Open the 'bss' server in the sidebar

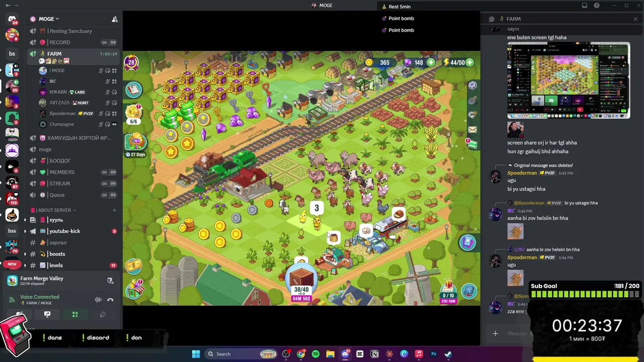tap(12, 231)
